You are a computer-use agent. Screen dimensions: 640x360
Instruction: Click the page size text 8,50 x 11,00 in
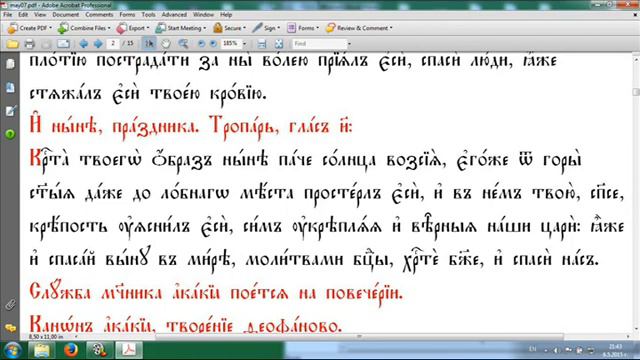click(x=46, y=337)
